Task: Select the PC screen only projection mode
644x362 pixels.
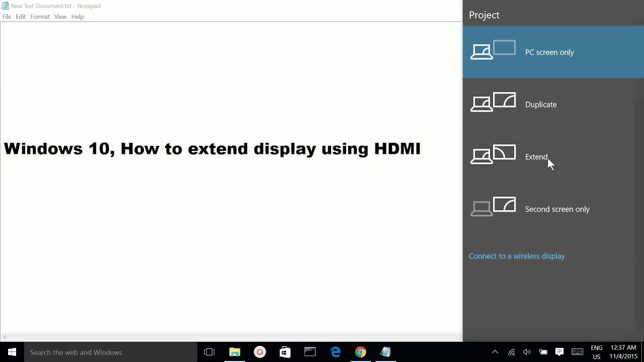Action: (x=553, y=52)
